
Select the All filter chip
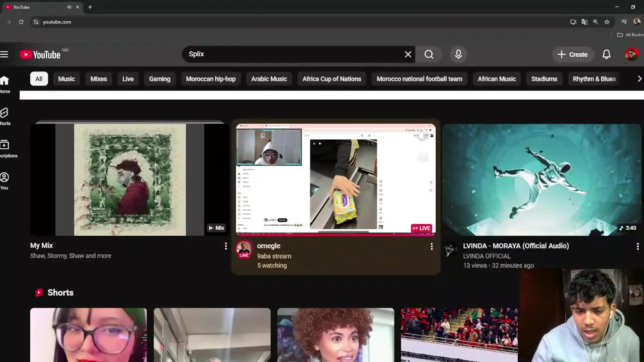point(39,79)
